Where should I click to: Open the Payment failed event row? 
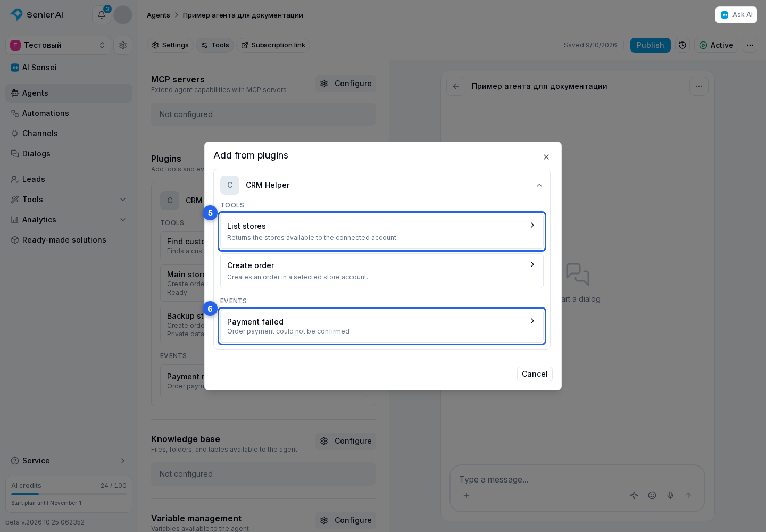[382, 326]
